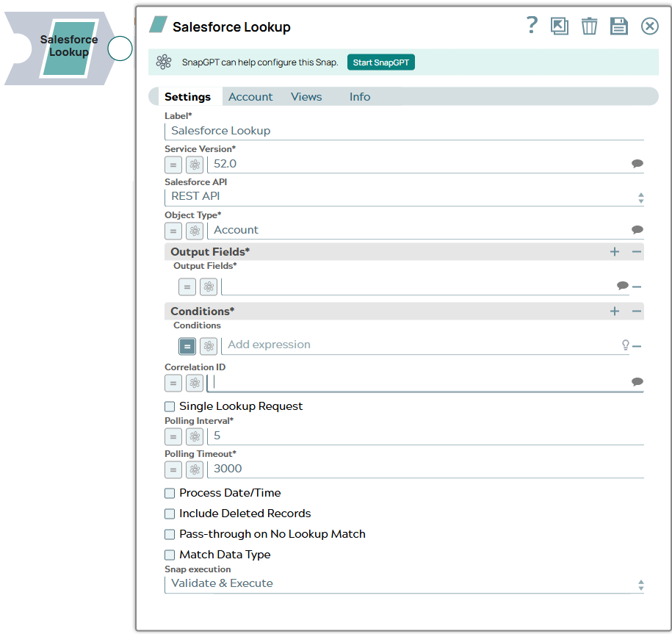Screen dimensions: 672x634
Task: Remove a row from Output Fields header
Action: point(637,252)
